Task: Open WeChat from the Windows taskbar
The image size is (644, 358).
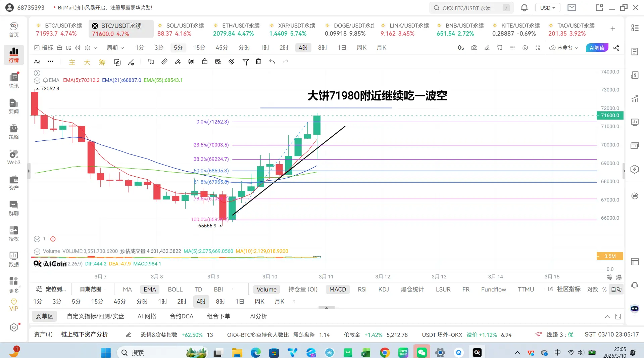Action: 422,352
